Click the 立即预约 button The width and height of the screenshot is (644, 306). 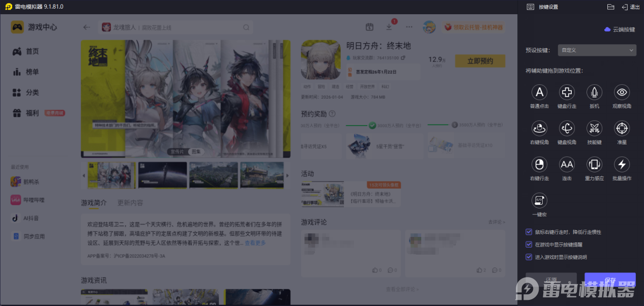[x=480, y=61]
